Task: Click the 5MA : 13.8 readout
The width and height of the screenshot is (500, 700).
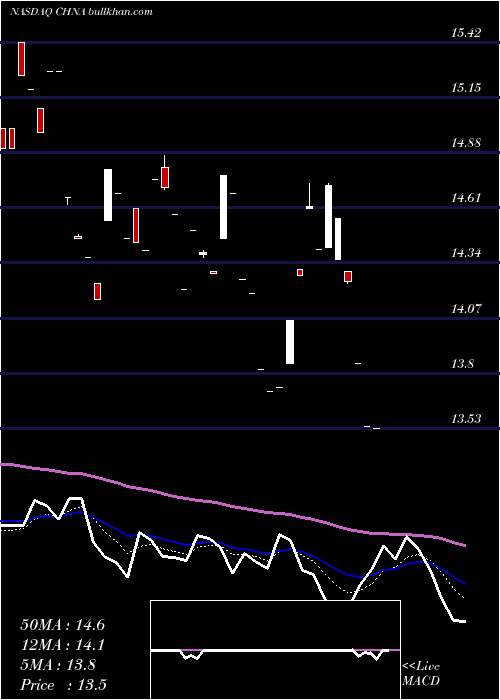Action: click(58, 665)
